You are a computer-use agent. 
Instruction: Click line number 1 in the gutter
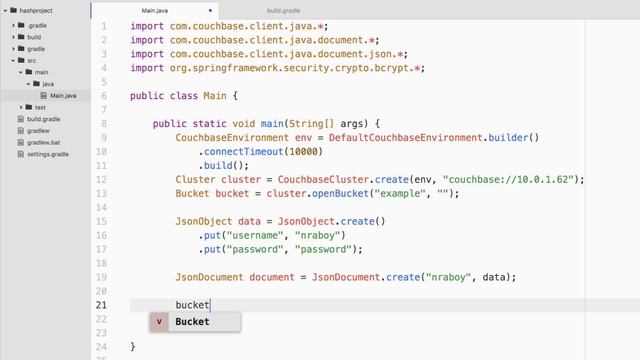pos(104,26)
